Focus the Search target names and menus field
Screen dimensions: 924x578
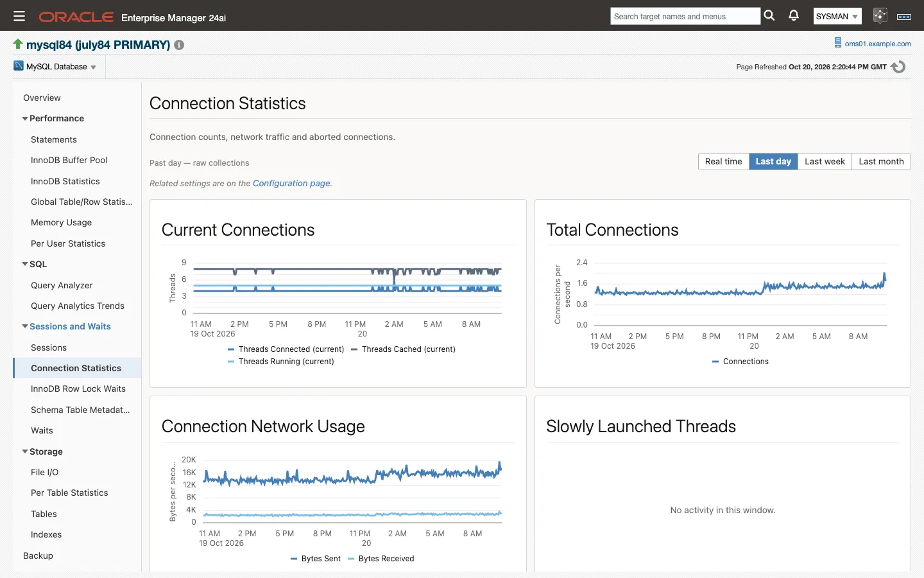coord(685,16)
